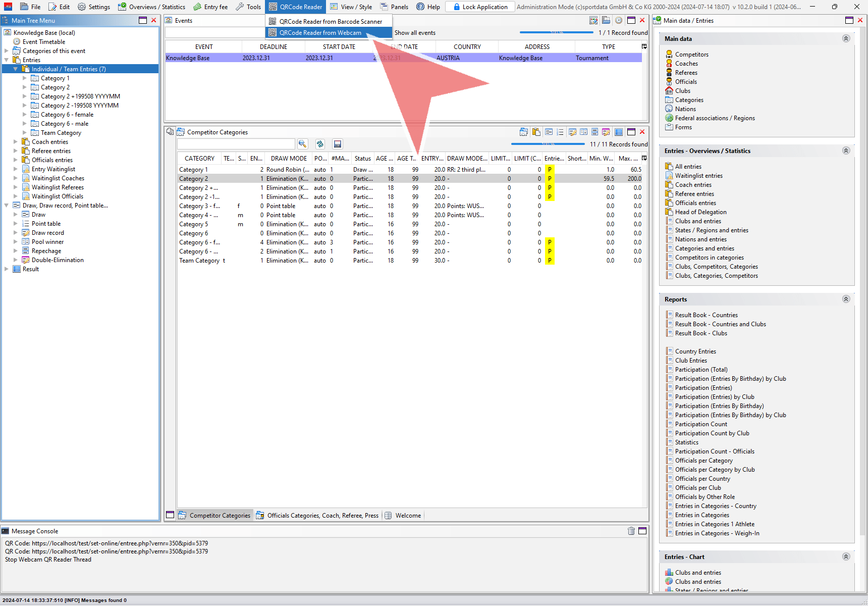Toggle the Lock Application button

point(480,7)
